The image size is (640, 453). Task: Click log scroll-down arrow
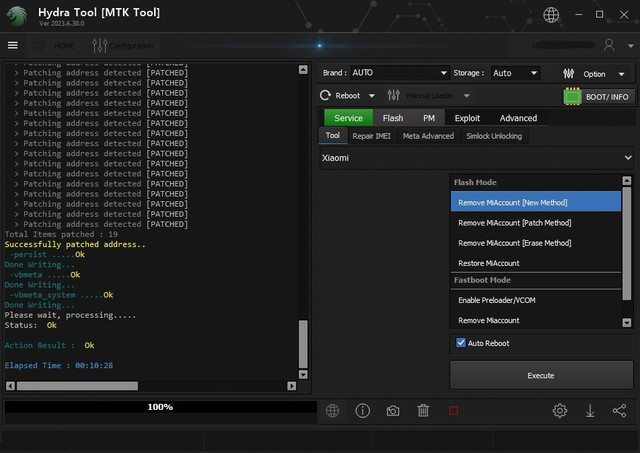click(x=303, y=374)
